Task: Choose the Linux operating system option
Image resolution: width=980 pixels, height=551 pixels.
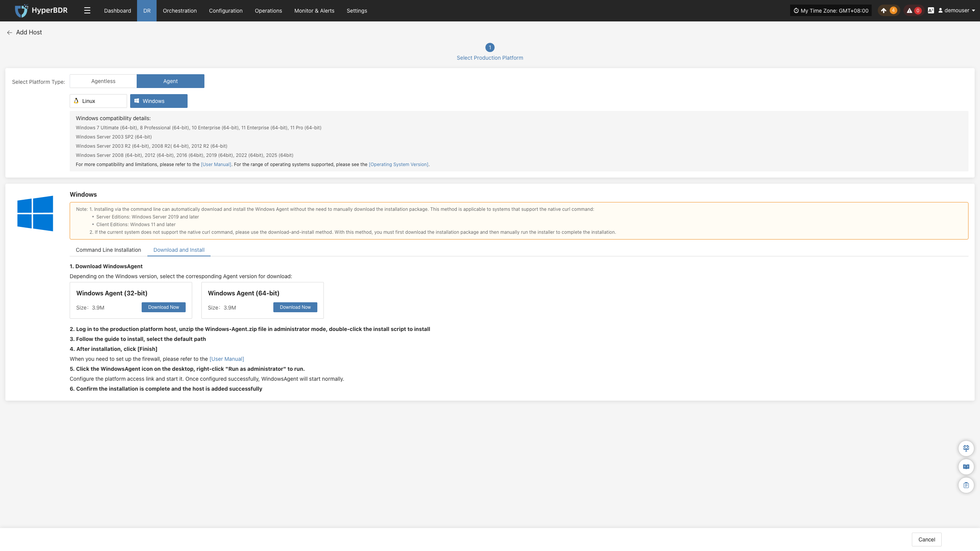Action: click(98, 101)
